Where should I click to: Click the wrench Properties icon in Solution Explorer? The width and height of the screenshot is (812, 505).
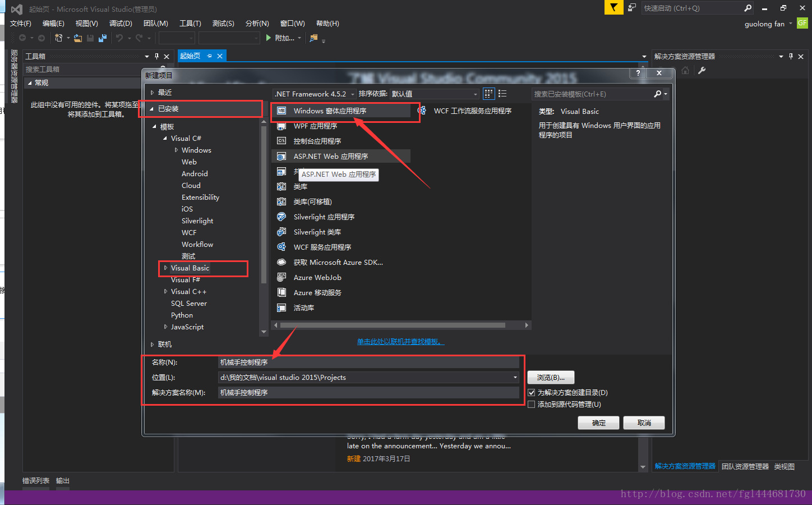[702, 70]
